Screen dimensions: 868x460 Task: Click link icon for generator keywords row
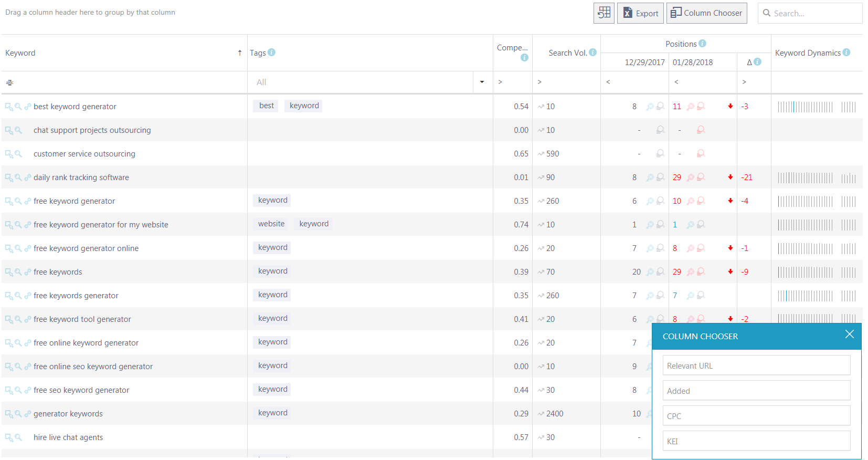click(x=28, y=414)
